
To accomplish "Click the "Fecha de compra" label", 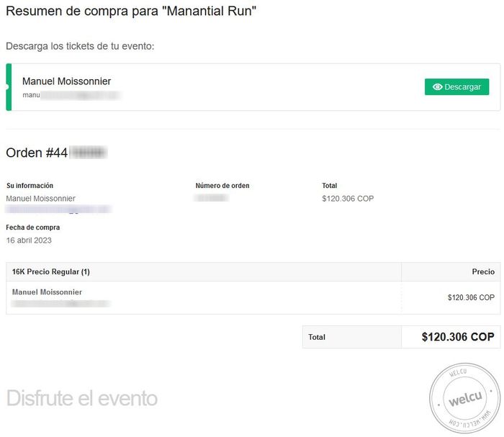I will (33, 227).
